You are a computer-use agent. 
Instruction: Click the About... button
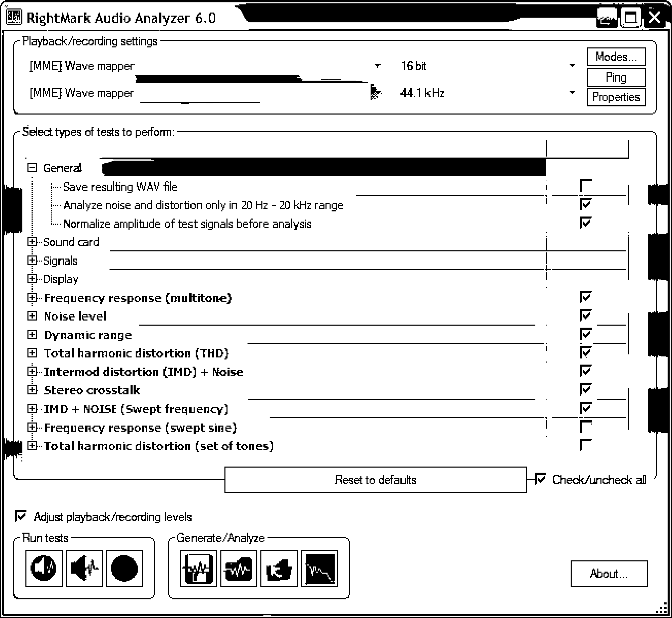click(x=609, y=573)
